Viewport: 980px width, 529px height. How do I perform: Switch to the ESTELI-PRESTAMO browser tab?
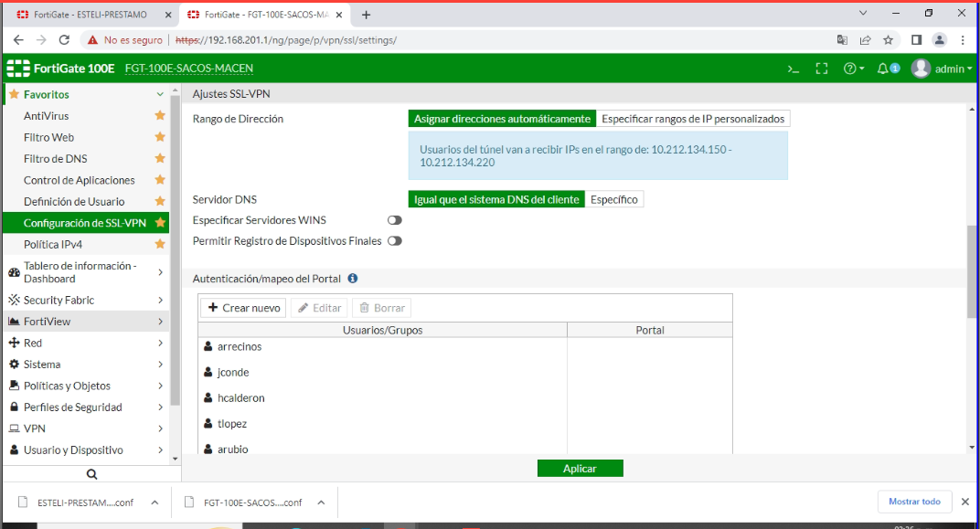(x=90, y=15)
